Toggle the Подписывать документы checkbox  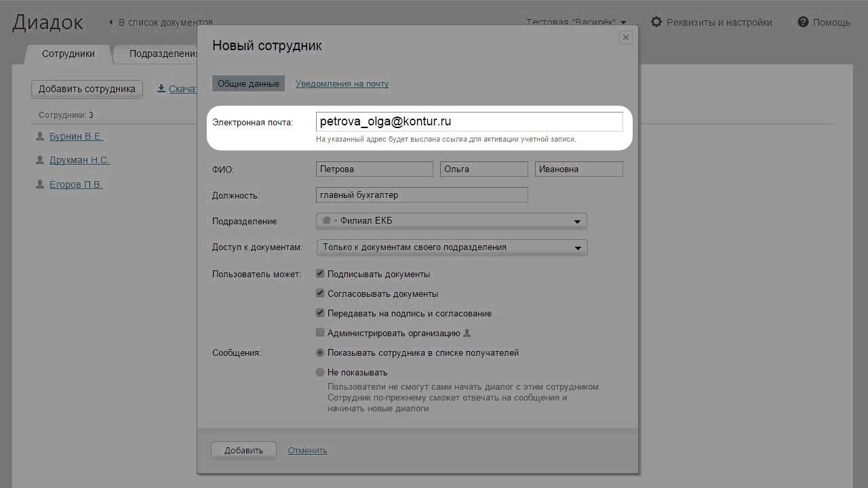(x=321, y=274)
